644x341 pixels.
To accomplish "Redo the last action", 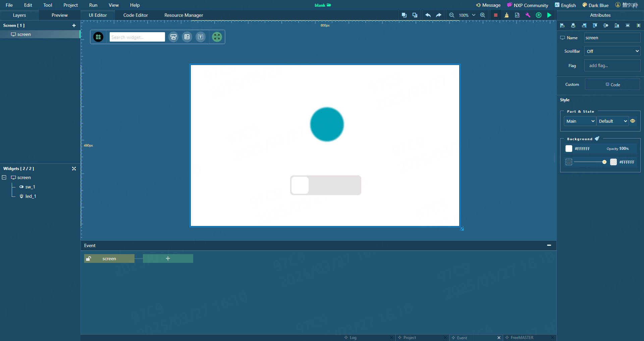I will pyautogui.click(x=438, y=15).
